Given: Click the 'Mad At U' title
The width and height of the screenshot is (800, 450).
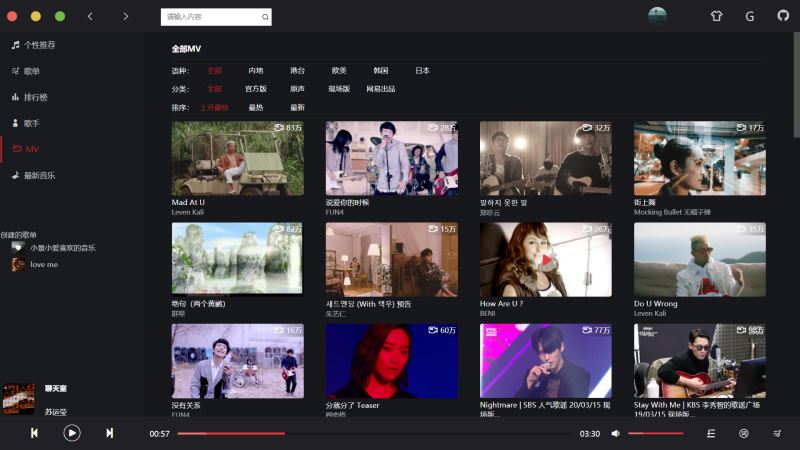Looking at the screenshot, I should click(188, 202).
